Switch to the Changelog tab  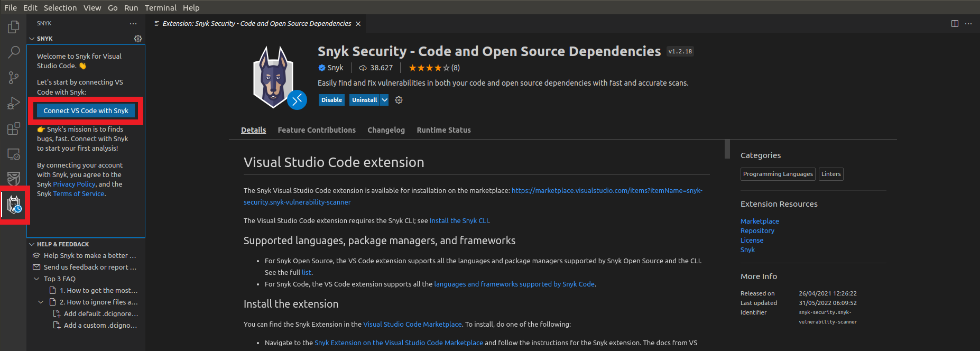click(386, 130)
